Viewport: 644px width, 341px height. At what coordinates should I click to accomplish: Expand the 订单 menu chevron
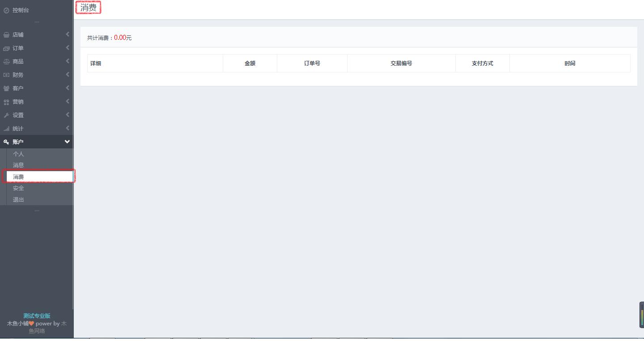(x=68, y=48)
